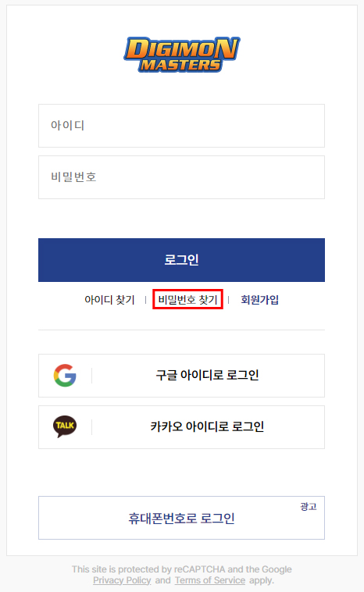Screen dimensions: 364x592
Task: Choose 휴대폰번호로 로그인 button
Action: (x=182, y=518)
